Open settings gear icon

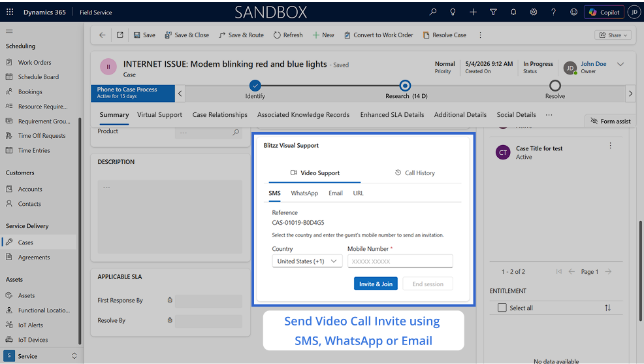click(x=534, y=12)
